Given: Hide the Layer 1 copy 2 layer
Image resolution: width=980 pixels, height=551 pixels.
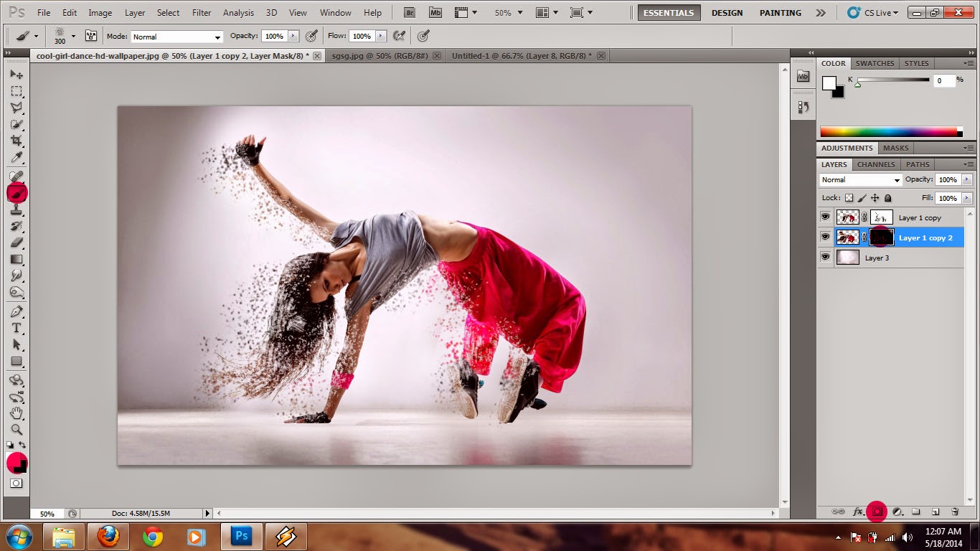Looking at the screenshot, I should click(x=825, y=237).
